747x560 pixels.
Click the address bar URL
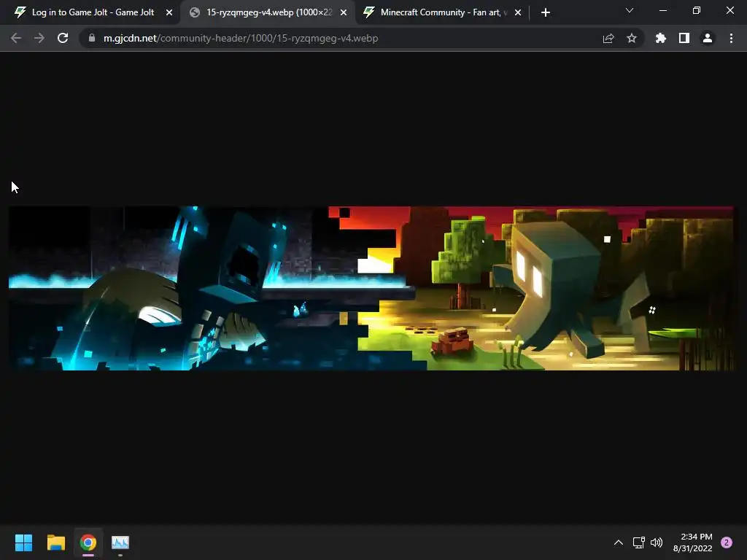click(241, 38)
